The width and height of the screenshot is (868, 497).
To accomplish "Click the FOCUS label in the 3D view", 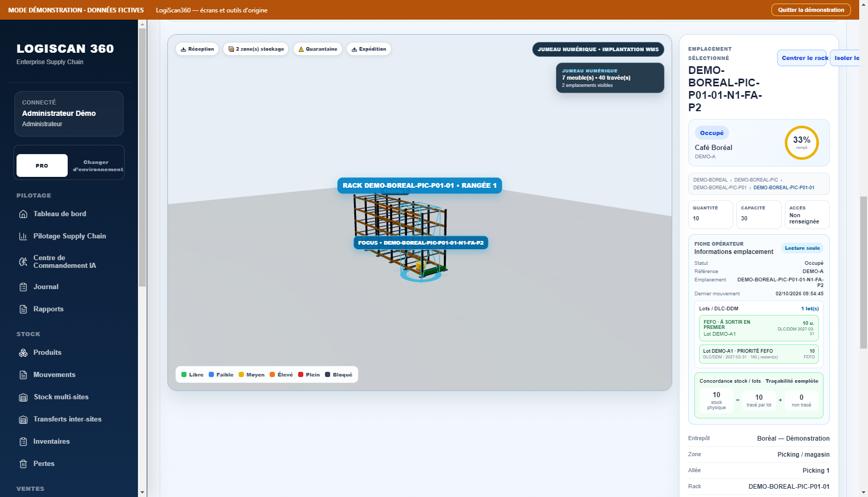I will tap(421, 243).
